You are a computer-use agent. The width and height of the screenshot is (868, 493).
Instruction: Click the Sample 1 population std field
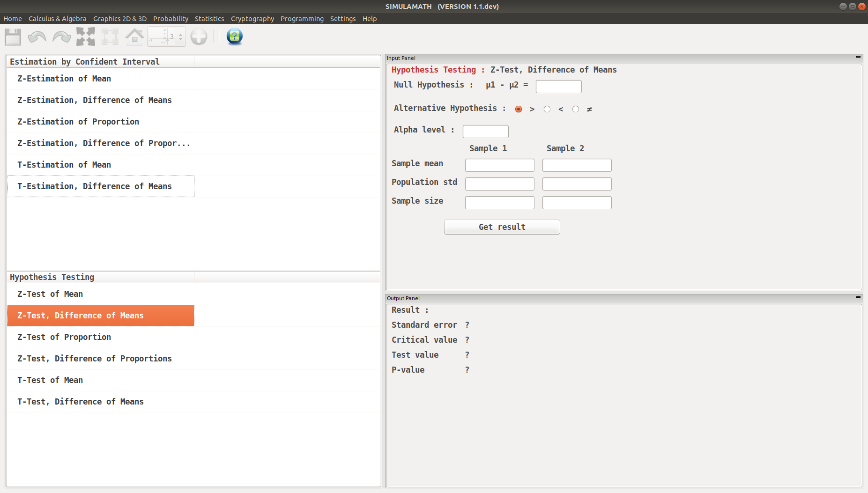point(499,184)
